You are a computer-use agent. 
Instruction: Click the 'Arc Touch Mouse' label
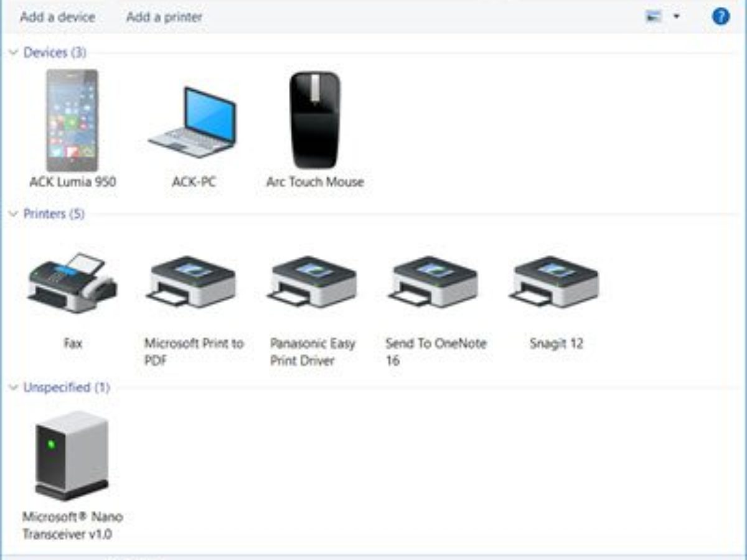315,182
